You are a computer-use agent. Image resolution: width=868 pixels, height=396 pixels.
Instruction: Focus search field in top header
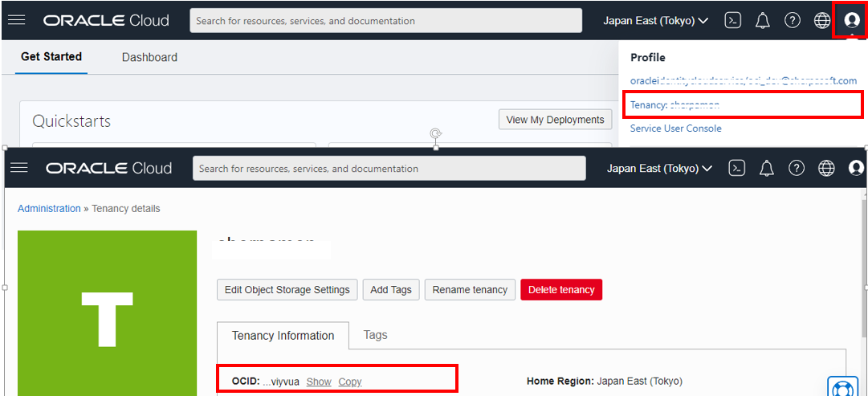386,21
